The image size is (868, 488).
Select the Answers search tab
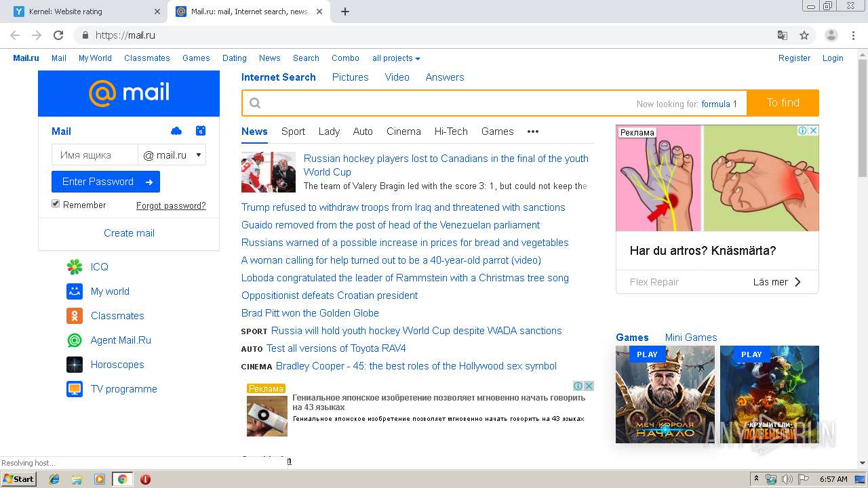tap(445, 77)
